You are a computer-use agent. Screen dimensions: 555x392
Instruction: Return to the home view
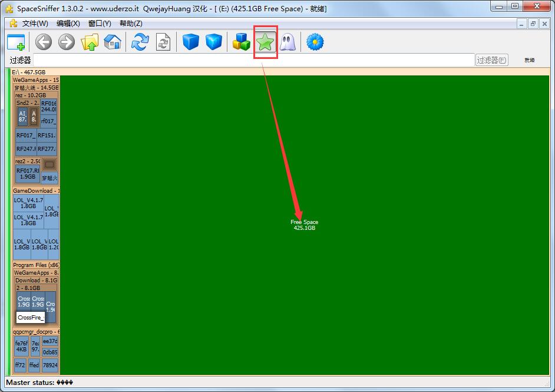click(113, 42)
